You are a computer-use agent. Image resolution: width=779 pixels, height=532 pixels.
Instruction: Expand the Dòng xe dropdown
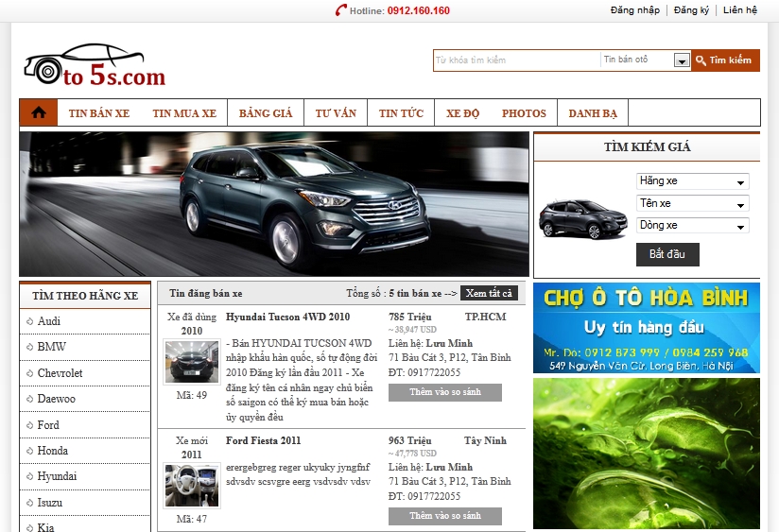pyautogui.click(x=692, y=226)
